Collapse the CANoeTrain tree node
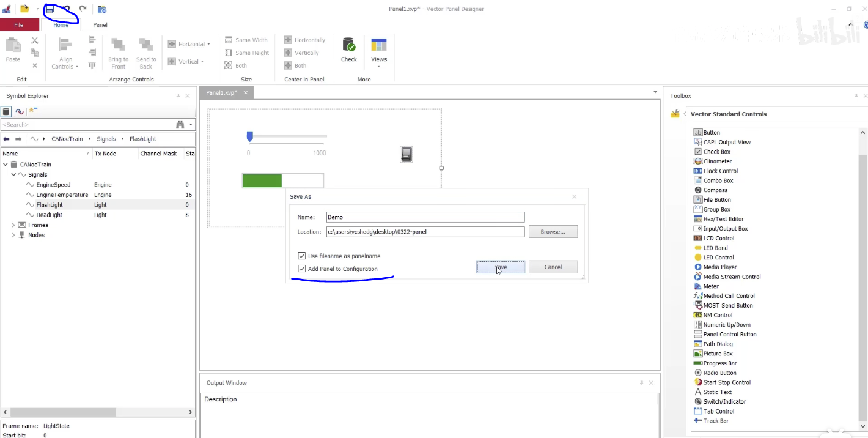Viewport: 868px width, 438px height. pyautogui.click(x=6, y=165)
